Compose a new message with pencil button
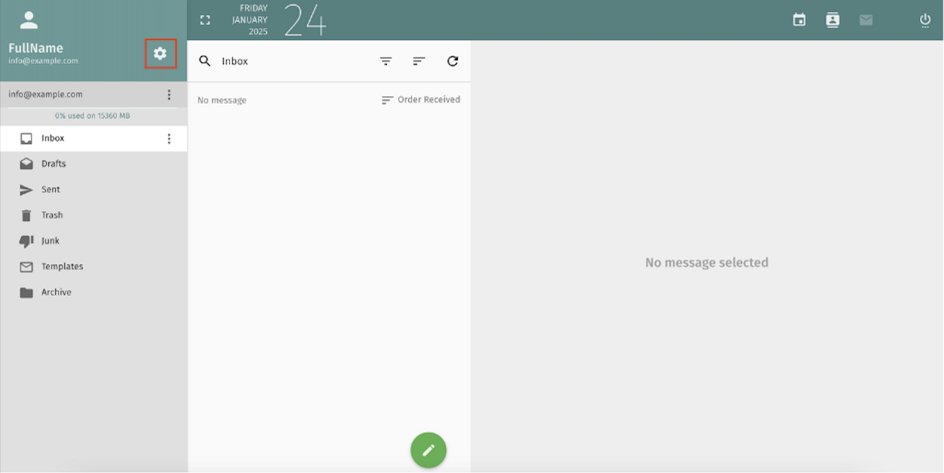This screenshot has width=944, height=473. pyautogui.click(x=429, y=450)
